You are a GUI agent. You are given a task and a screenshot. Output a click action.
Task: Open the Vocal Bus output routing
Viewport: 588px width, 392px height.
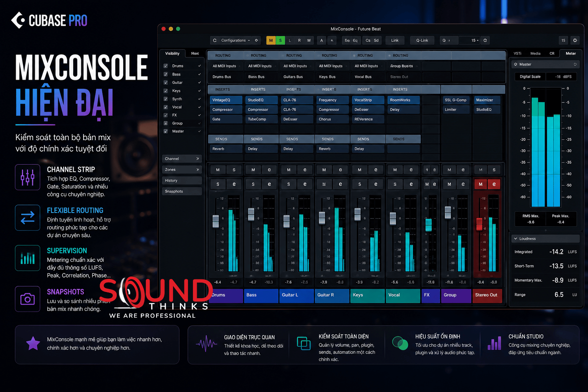tap(367, 77)
